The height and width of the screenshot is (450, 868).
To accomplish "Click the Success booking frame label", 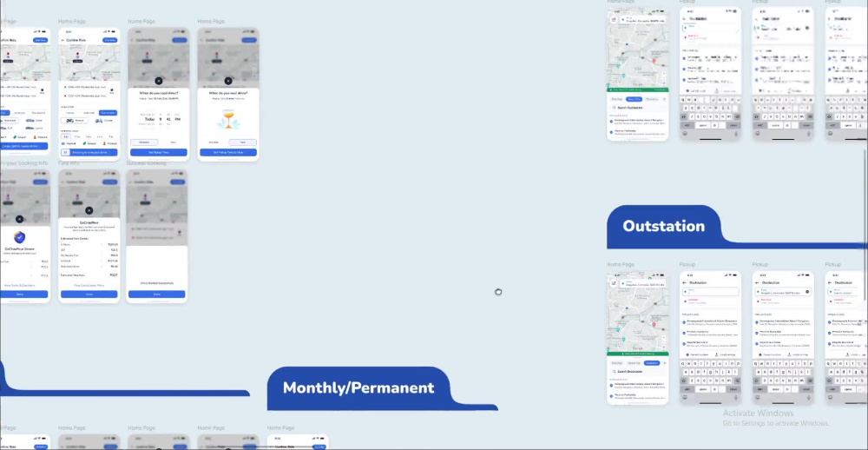I will tap(146, 163).
